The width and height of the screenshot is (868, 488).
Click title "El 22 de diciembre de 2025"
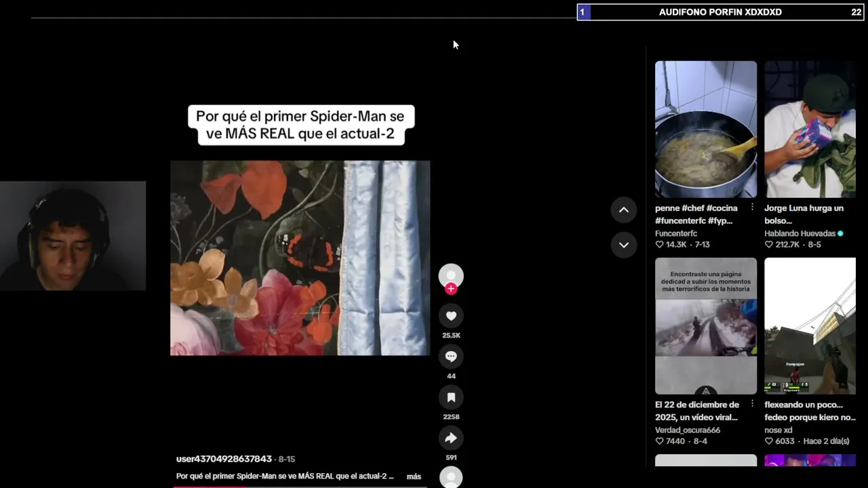[x=697, y=411]
